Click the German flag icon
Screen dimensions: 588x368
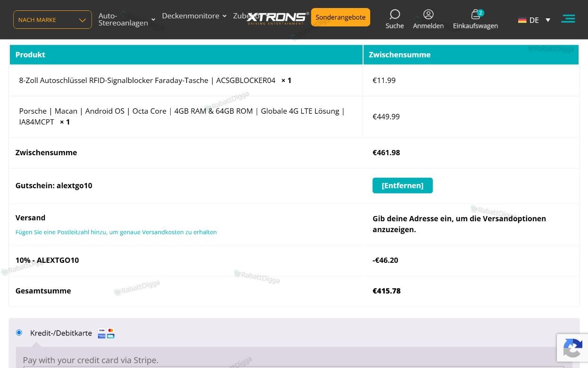pos(522,20)
